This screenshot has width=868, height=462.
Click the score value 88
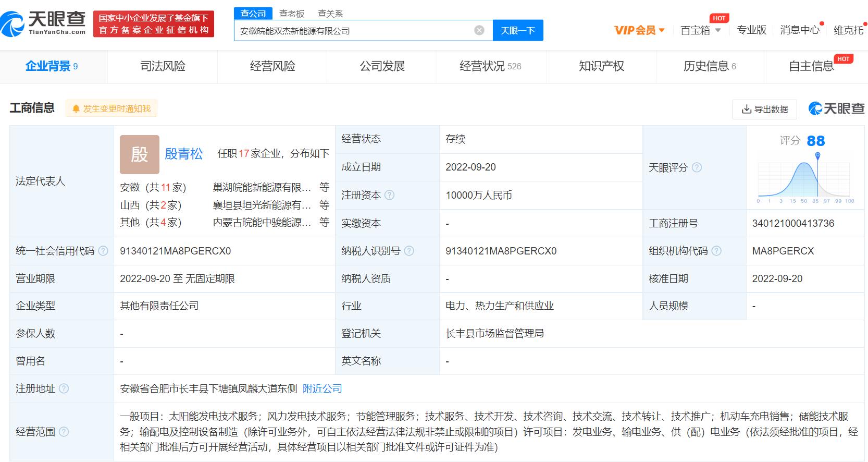point(816,141)
